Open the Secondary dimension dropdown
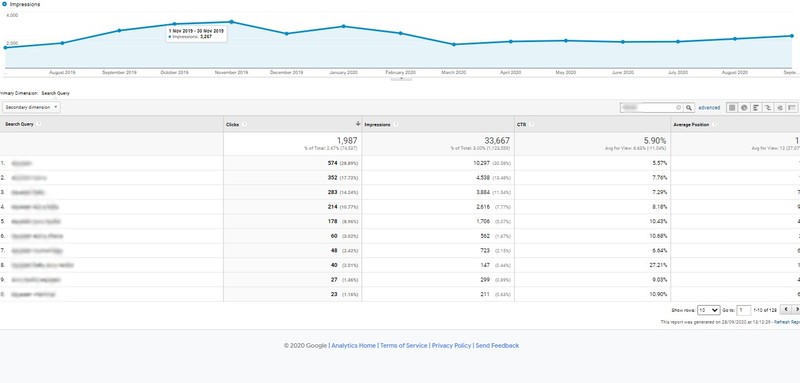 pos(31,108)
